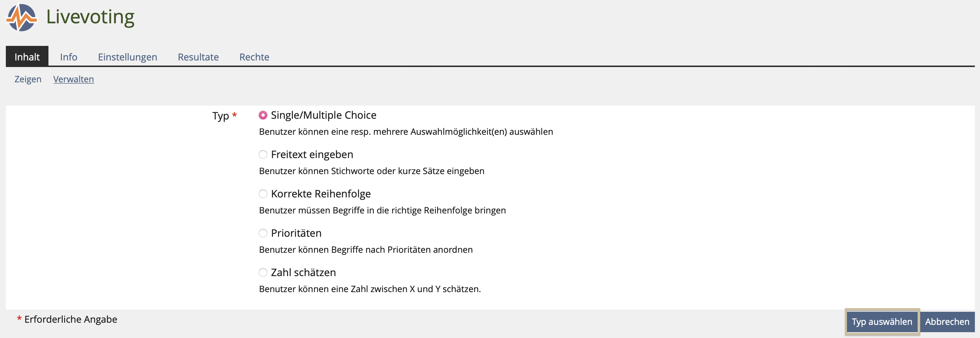The height and width of the screenshot is (338, 980).
Task: Switch to the Rechte tab
Action: 254,57
